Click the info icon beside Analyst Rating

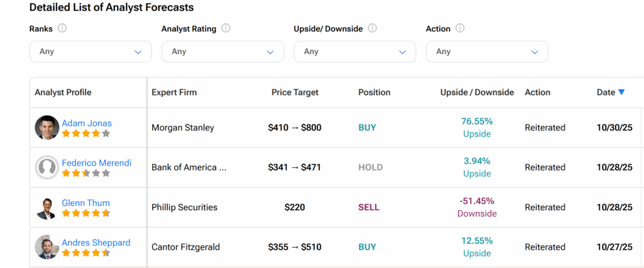click(x=226, y=28)
